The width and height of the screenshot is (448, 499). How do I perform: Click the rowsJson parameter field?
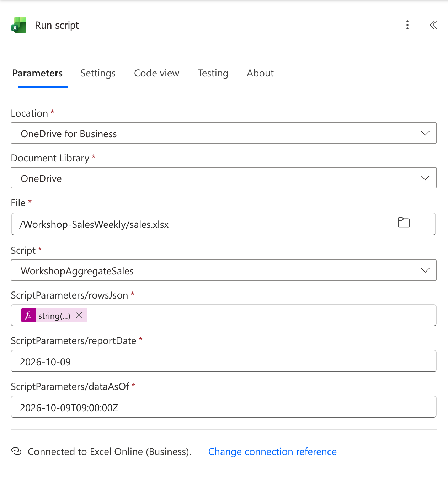coord(224,315)
